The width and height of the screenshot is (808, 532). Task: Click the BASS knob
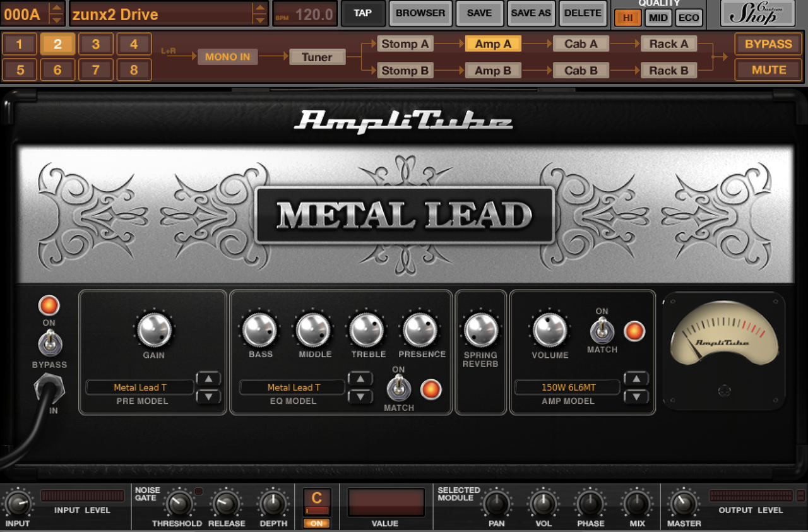(260, 330)
